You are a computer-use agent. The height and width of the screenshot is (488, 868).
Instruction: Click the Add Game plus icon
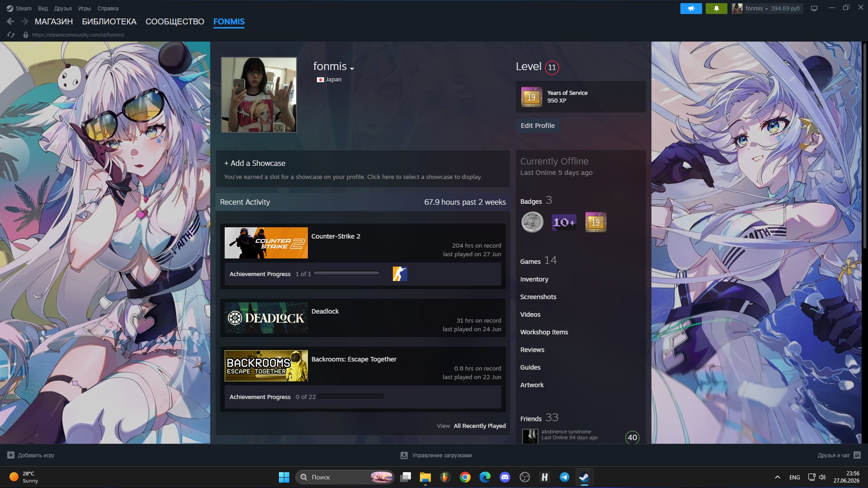(11, 455)
